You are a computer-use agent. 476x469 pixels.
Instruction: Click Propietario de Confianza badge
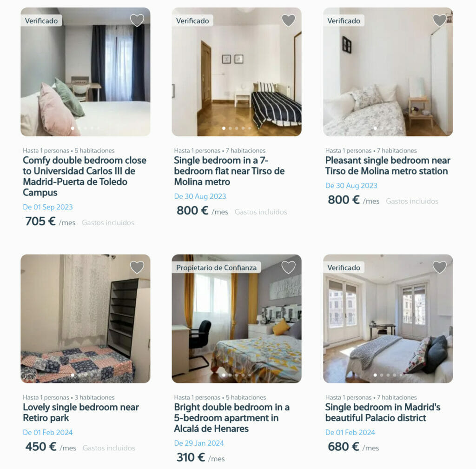click(216, 268)
